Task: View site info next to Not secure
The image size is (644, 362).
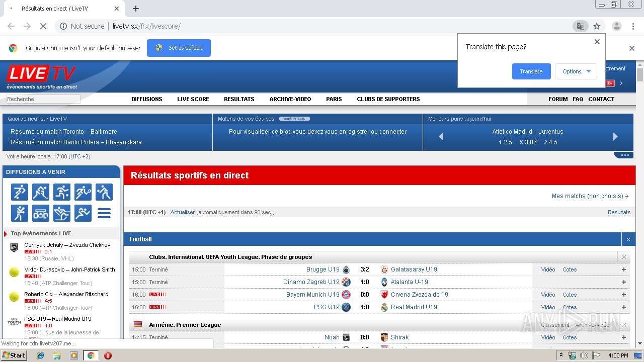Action: tap(63, 26)
